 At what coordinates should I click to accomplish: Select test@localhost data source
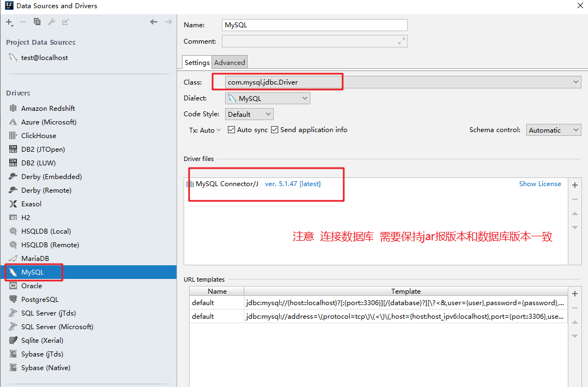(44, 58)
